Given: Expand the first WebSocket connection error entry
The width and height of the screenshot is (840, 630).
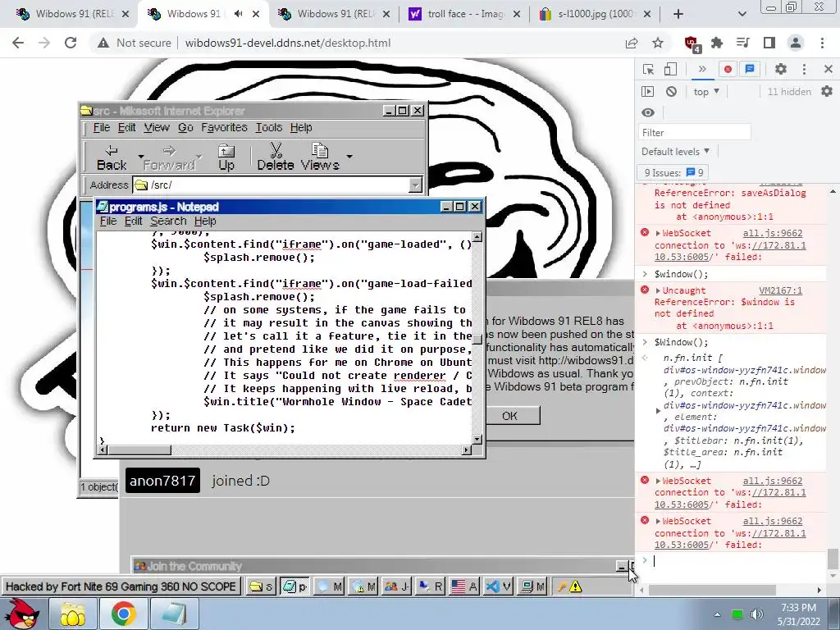Looking at the screenshot, I should (x=659, y=233).
